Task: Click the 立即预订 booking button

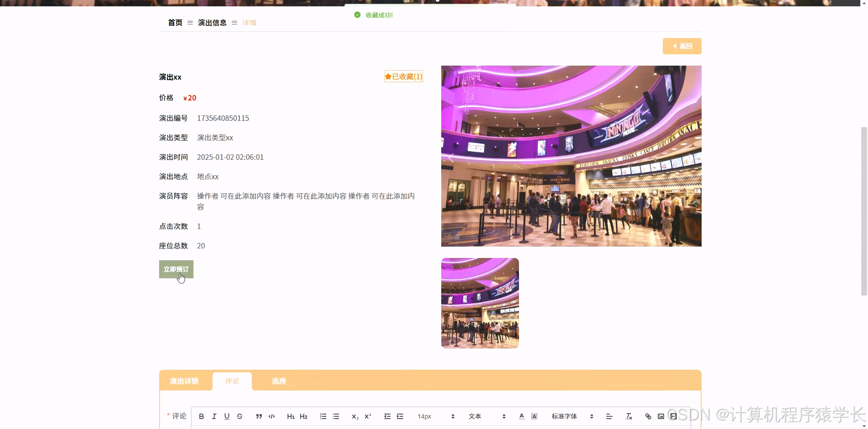Action: click(176, 269)
